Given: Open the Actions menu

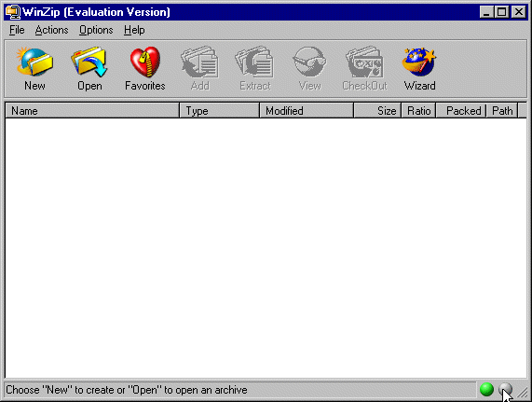Looking at the screenshot, I should pos(51,30).
